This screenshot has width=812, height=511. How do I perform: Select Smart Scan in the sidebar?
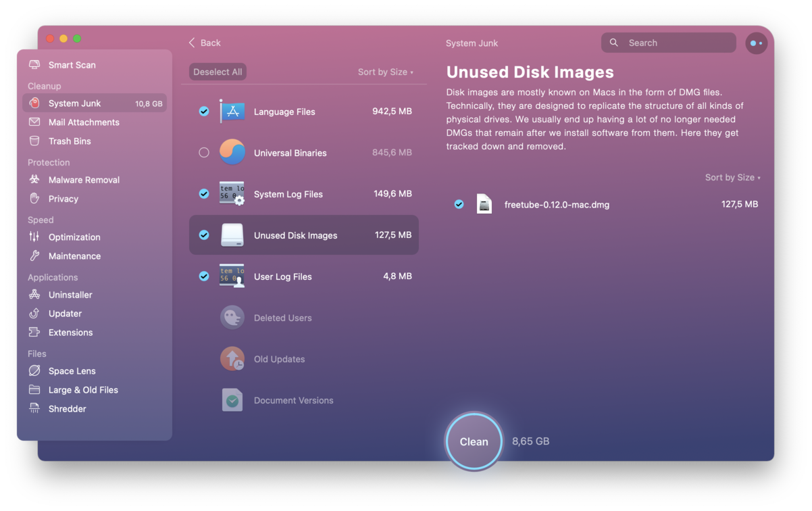(x=95, y=65)
